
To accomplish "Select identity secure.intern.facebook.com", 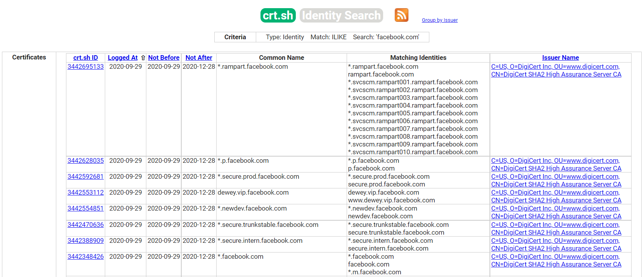I will click(388, 248).
